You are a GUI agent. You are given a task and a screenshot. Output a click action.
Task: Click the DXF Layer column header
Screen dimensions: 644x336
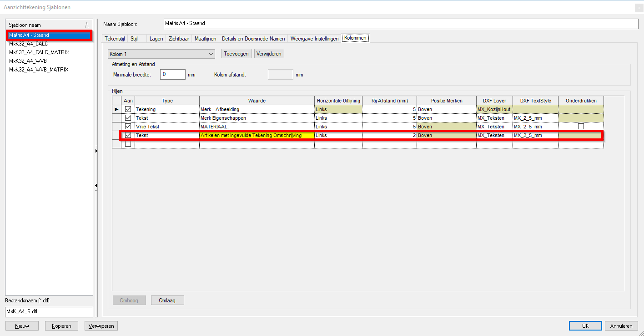coord(494,101)
